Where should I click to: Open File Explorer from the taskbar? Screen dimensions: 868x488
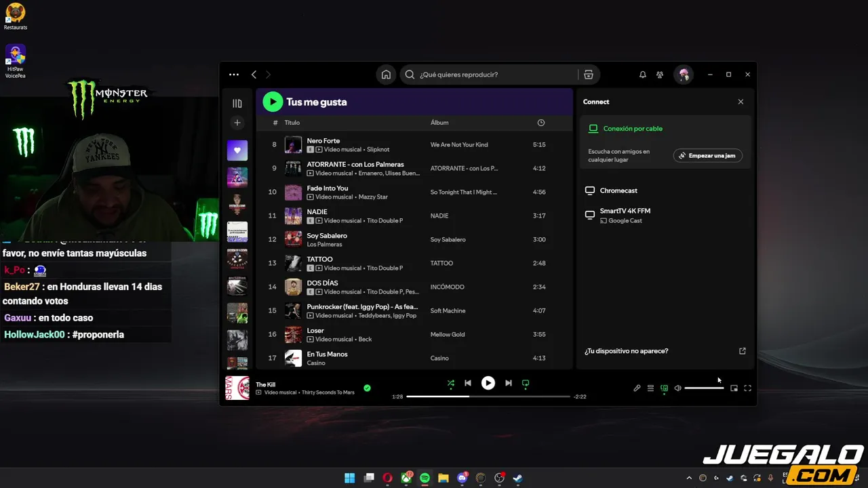(443, 478)
